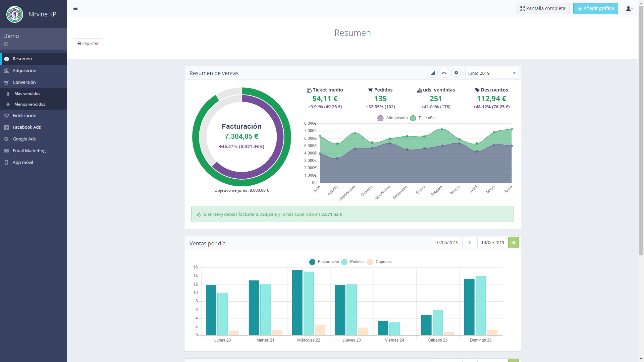Click the Añadir gráfica button

pyautogui.click(x=595, y=8)
